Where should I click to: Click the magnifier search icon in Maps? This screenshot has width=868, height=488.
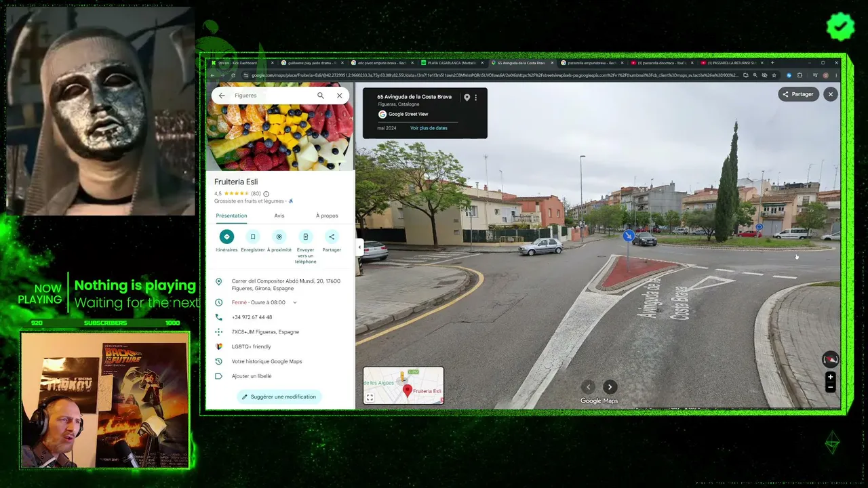click(x=321, y=96)
